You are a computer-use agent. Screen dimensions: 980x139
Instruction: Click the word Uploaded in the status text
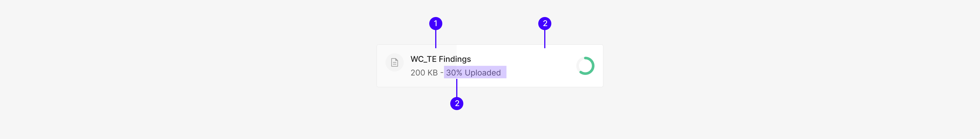[482, 73]
